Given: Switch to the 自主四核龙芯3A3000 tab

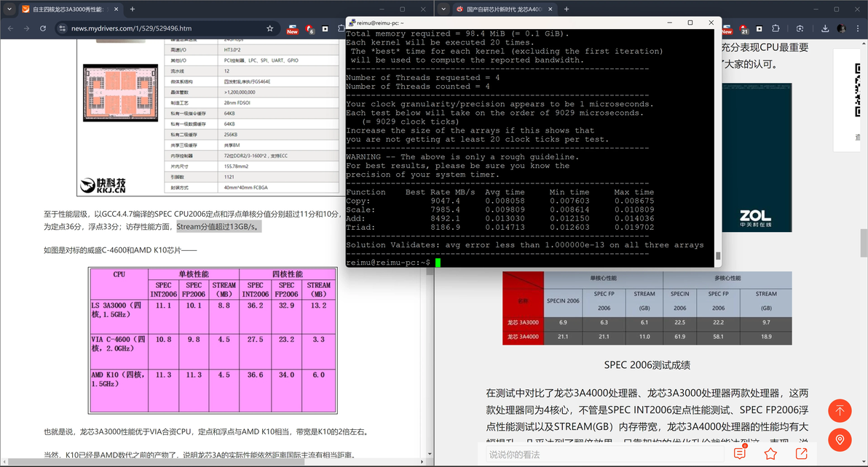Looking at the screenshot, I should pyautogui.click(x=66, y=9).
